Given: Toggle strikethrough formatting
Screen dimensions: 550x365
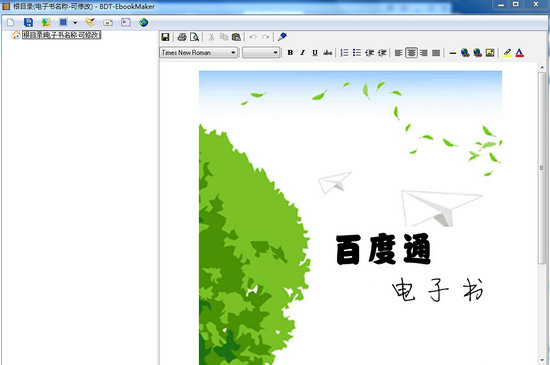Looking at the screenshot, I should [x=328, y=53].
